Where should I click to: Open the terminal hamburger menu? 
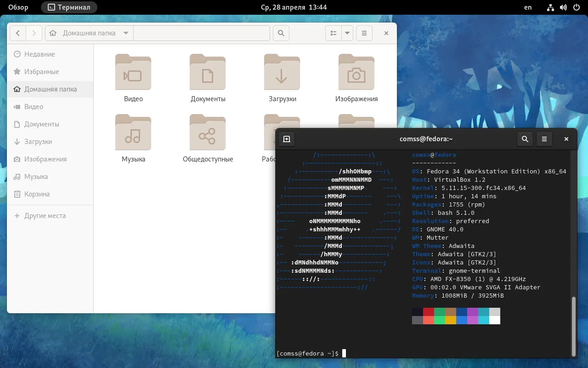pyautogui.click(x=544, y=139)
